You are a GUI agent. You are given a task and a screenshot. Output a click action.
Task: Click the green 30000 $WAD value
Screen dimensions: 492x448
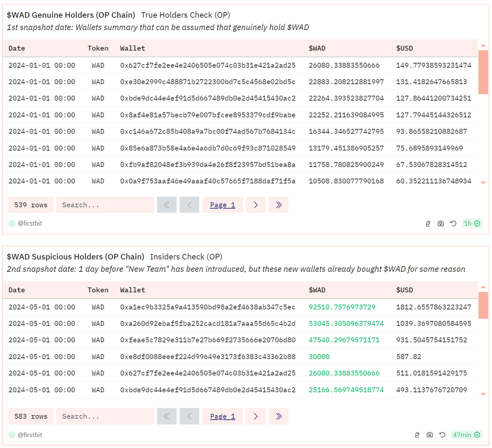tap(319, 357)
